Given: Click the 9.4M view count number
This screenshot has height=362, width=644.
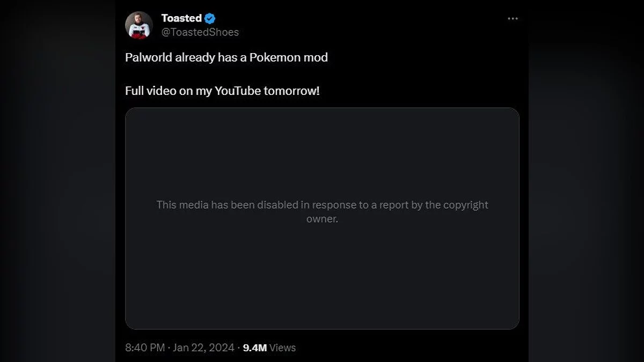Looking at the screenshot, I should click(x=255, y=348).
